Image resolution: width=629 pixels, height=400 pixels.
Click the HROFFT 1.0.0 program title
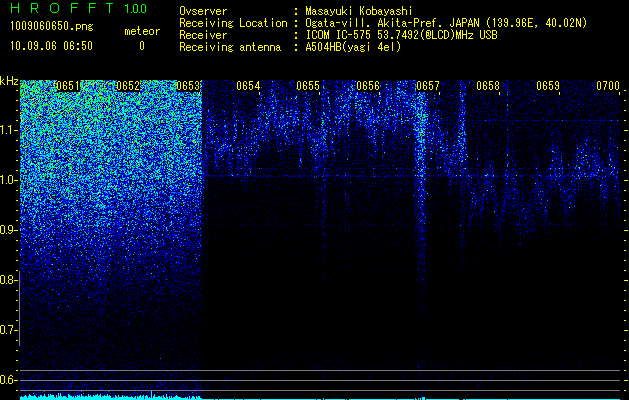[78, 8]
